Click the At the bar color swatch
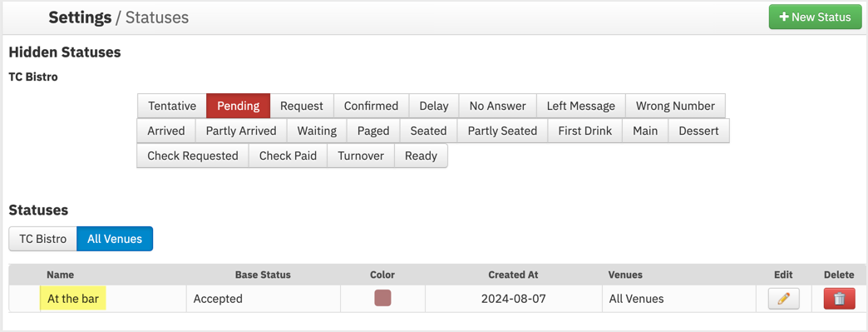 [382, 298]
